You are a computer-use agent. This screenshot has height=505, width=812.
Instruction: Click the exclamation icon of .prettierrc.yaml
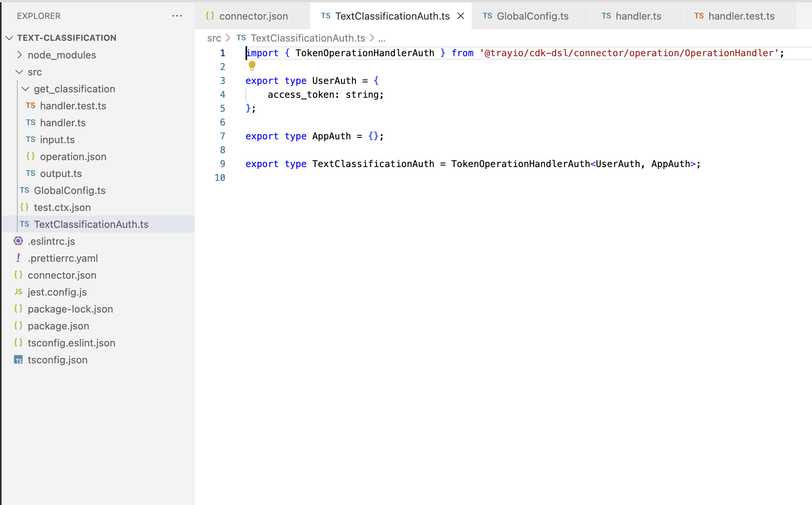coord(18,258)
